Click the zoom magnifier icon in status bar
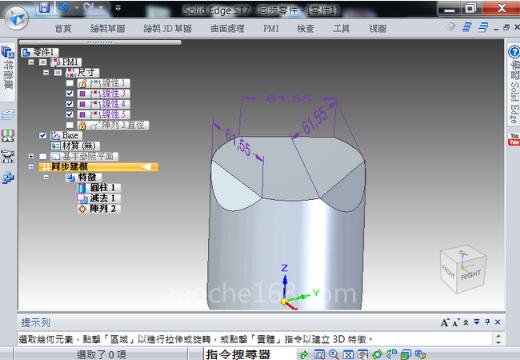Image resolution: width=520 pixels, height=360 pixels. 333,354
